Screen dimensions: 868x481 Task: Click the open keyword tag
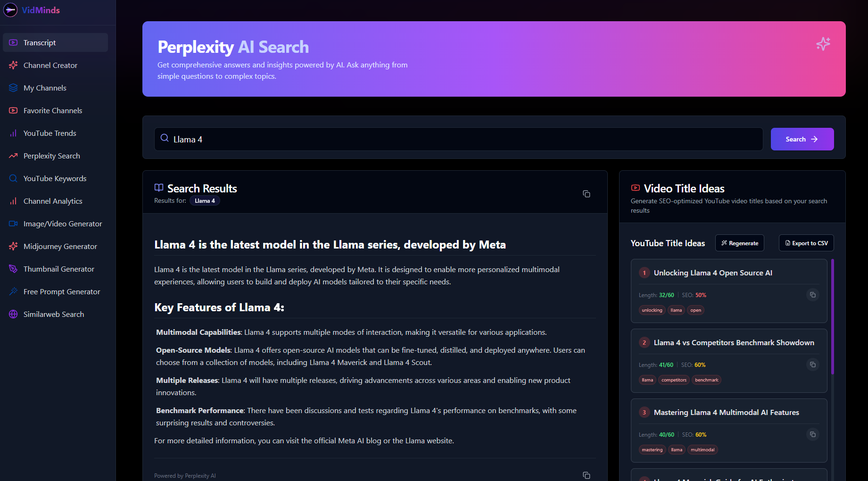coord(695,310)
